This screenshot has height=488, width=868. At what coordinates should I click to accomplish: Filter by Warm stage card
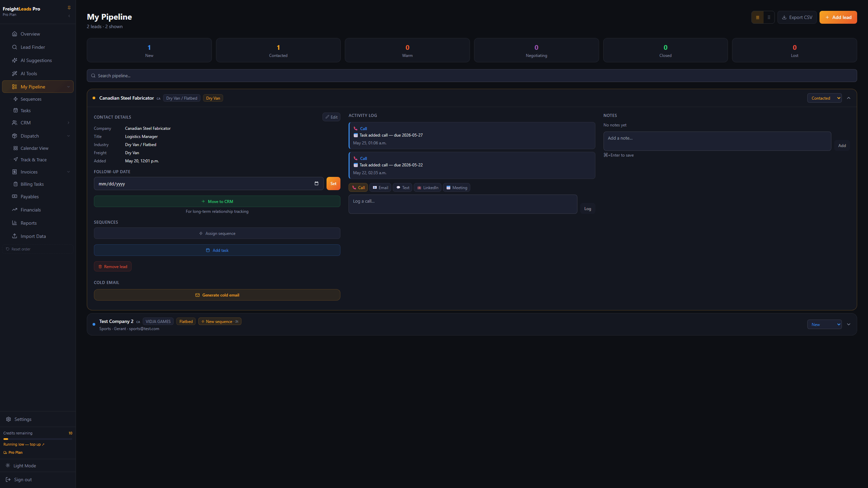(x=407, y=50)
